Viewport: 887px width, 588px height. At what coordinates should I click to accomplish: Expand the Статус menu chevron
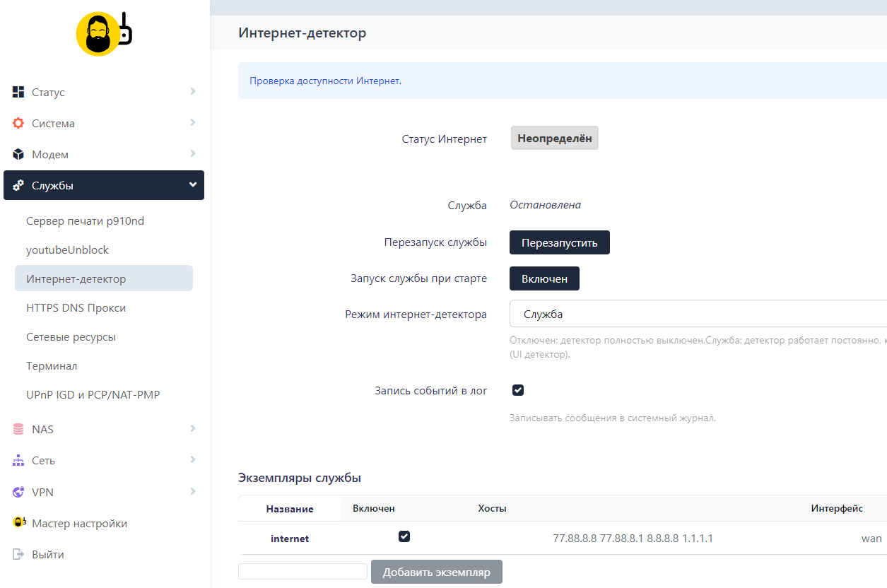pyautogui.click(x=193, y=91)
